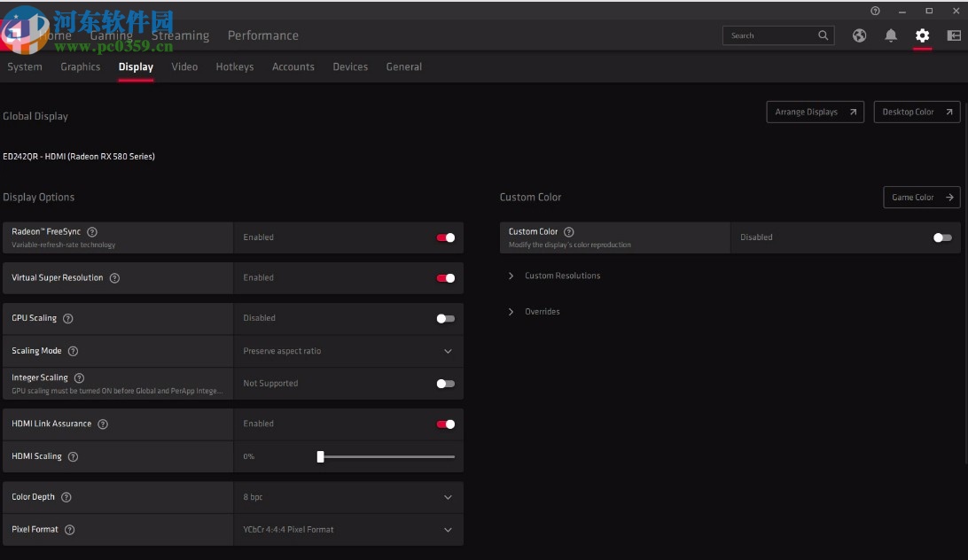Viewport: 968px width, 560px height.
Task: Expand the Custom Resolutions section
Action: pyautogui.click(x=561, y=276)
